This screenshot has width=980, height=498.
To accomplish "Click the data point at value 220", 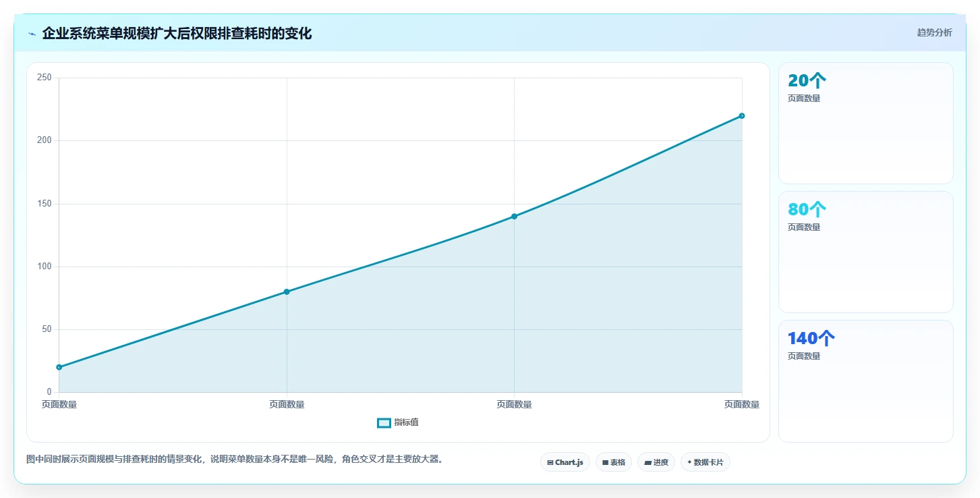I will coord(742,115).
